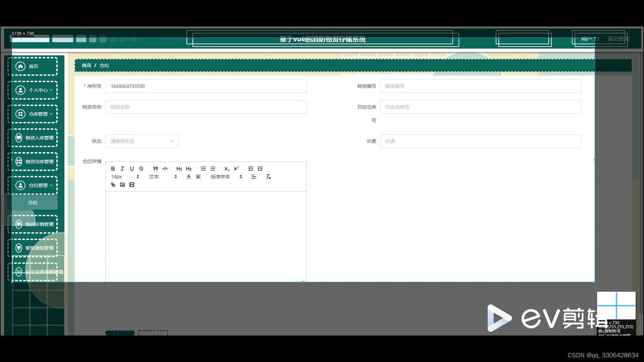Toggle underline formatting in the editor
The height and width of the screenshot is (362, 644).
(132, 169)
